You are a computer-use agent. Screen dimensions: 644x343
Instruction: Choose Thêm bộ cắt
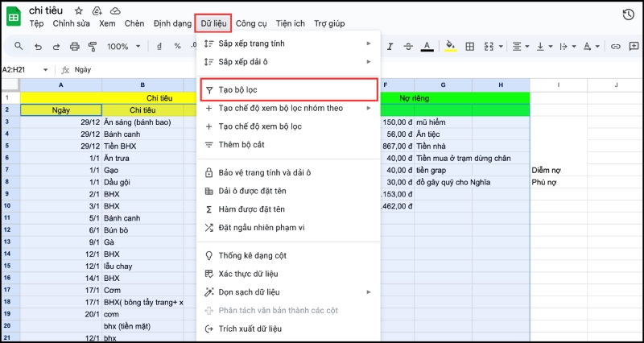[288, 145]
